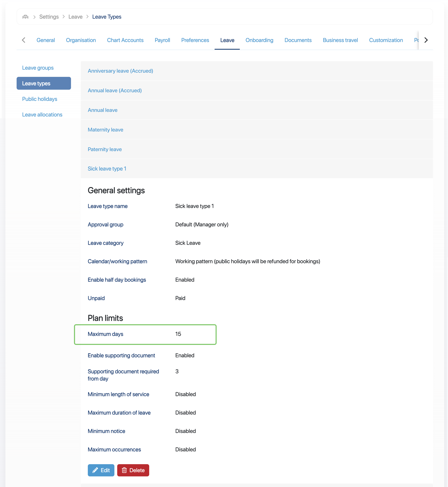448x487 pixels.
Task: Open the Onboarding tab
Action: (259, 40)
